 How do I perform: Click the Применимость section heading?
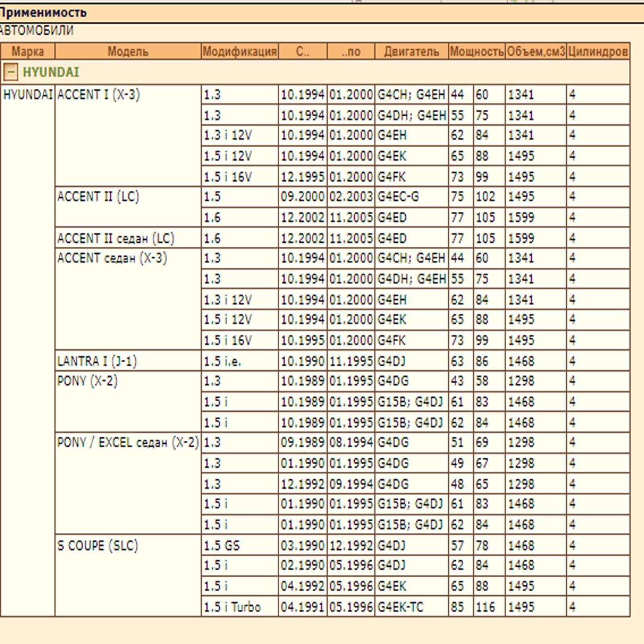43,13
